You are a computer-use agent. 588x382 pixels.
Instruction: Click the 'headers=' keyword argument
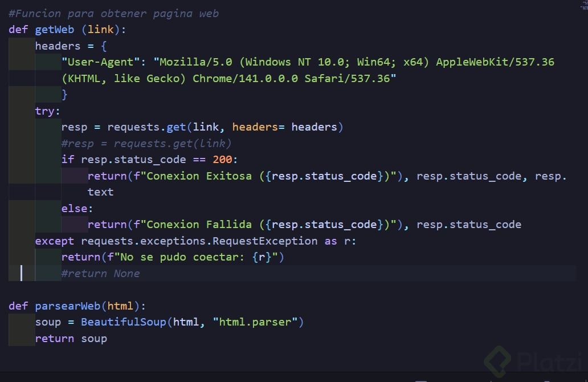click(258, 127)
